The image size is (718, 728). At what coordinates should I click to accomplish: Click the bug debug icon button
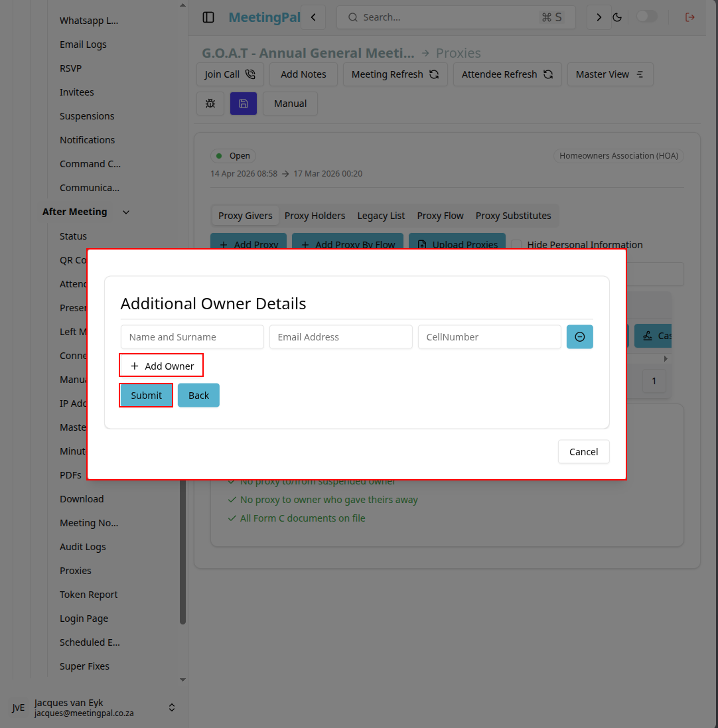pos(210,103)
